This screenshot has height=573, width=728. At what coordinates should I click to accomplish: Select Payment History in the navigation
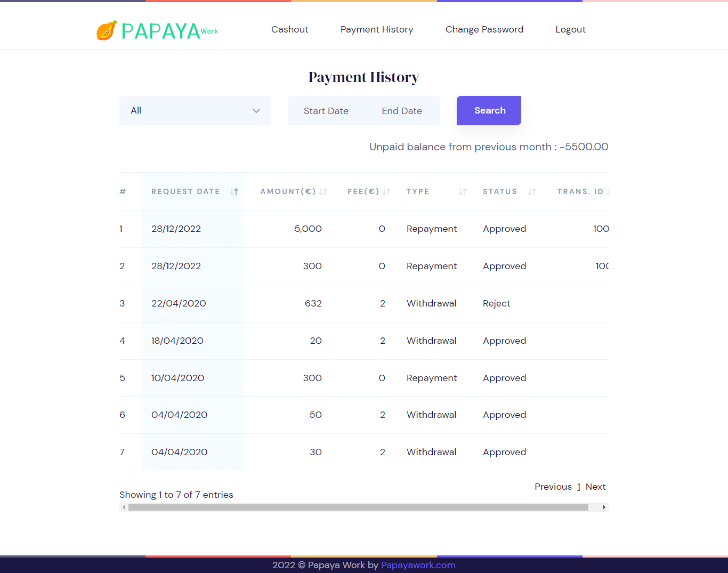coord(377,29)
